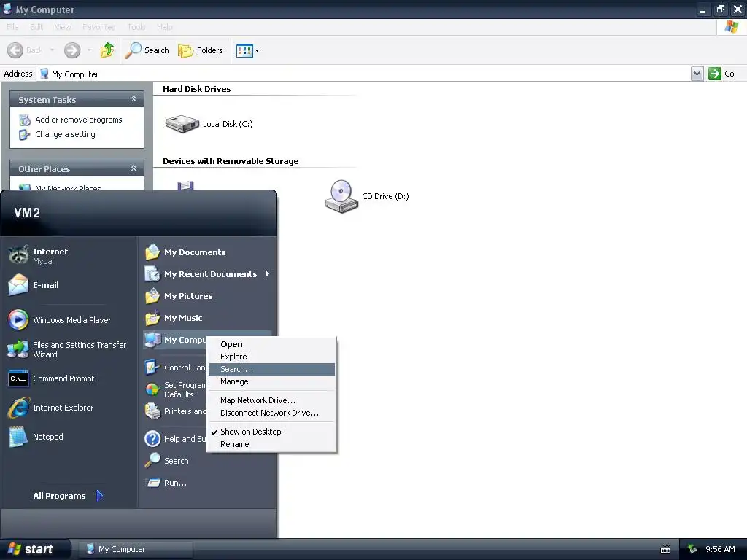Open the Run dialog icon
The image size is (747, 560).
(x=152, y=483)
